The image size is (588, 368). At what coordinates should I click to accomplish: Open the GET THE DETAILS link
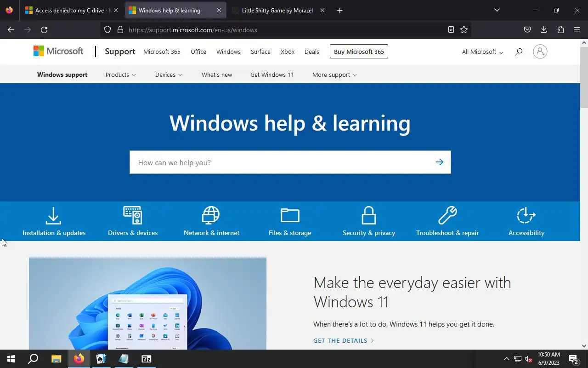pyautogui.click(x=344, y=340)
